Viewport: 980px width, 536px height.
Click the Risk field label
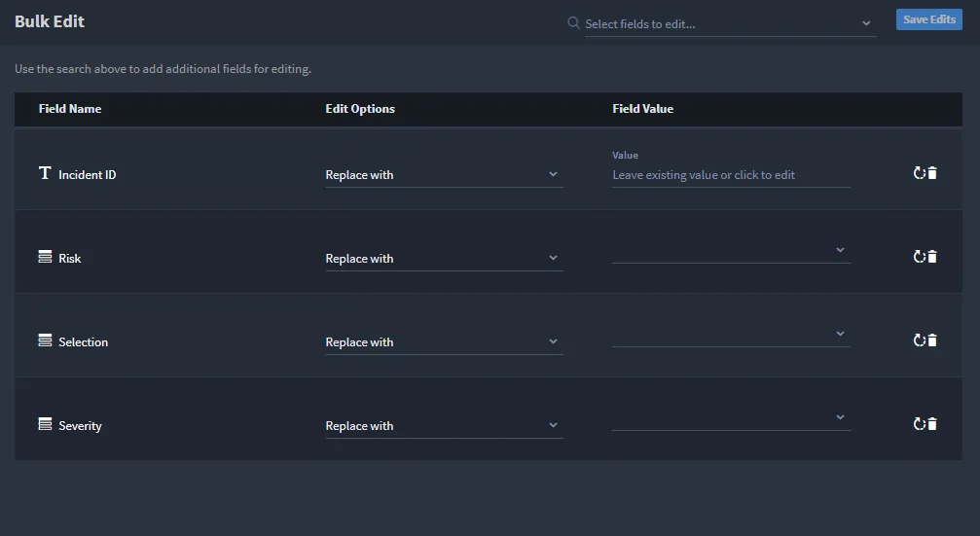point(69,259)
